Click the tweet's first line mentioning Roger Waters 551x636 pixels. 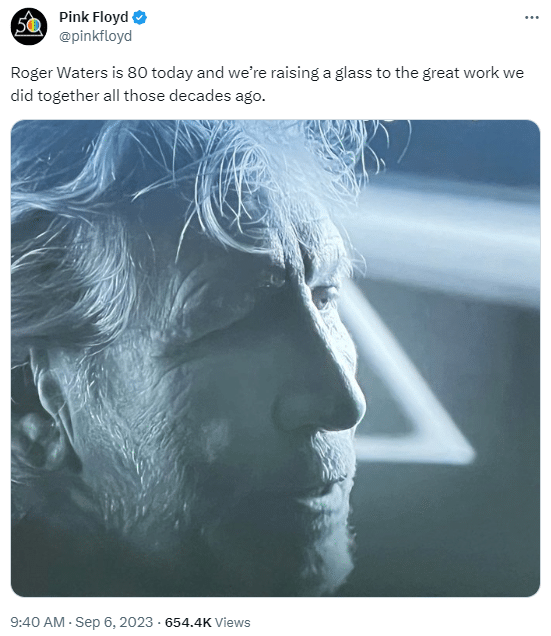[267, 73]
